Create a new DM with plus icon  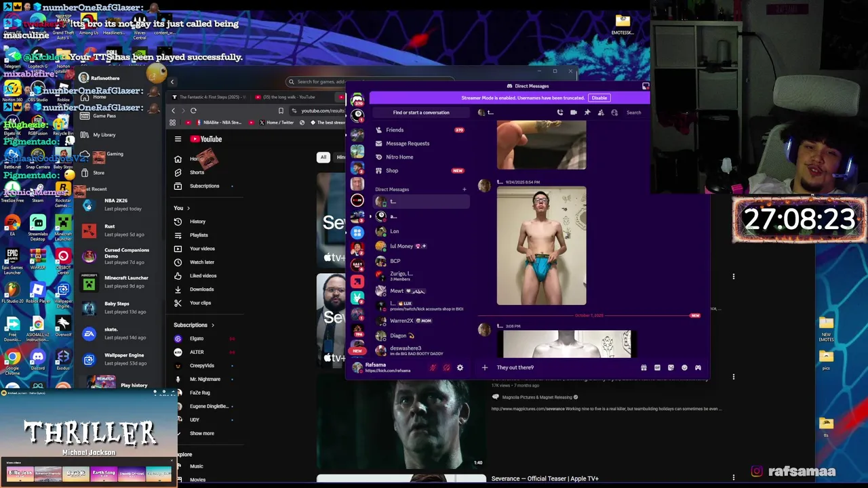tap(464, 189)
